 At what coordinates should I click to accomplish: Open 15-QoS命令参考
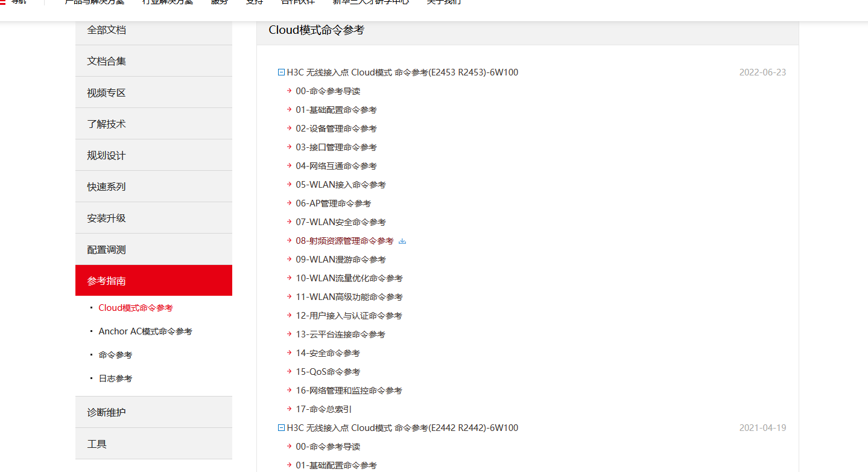[x=328, y=372]
